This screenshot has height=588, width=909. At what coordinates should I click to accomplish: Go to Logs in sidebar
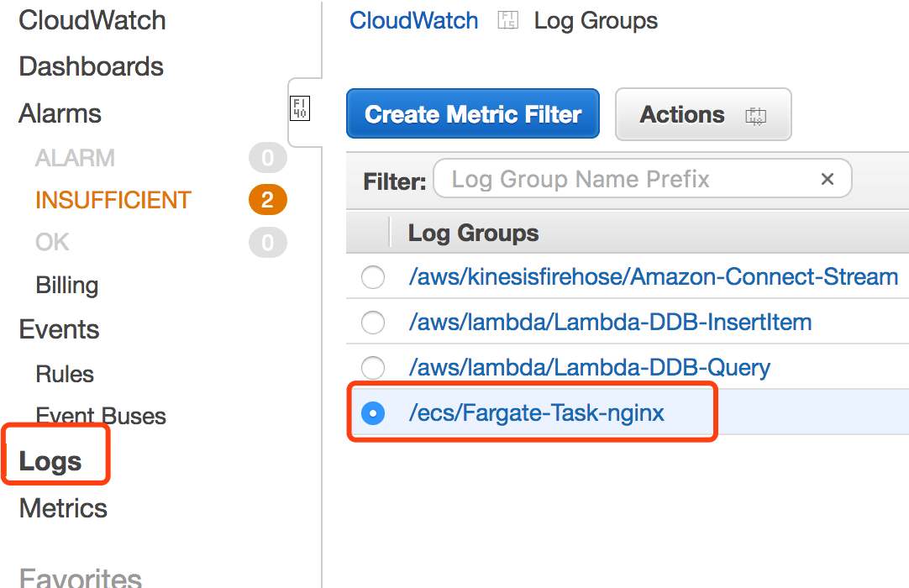pyautogui.click(x=50, y=461)
